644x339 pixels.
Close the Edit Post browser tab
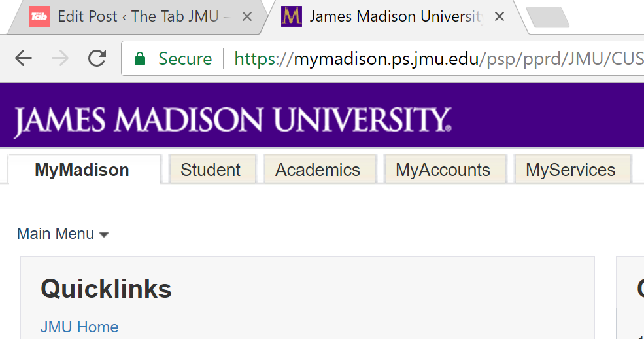pos(247,16)
